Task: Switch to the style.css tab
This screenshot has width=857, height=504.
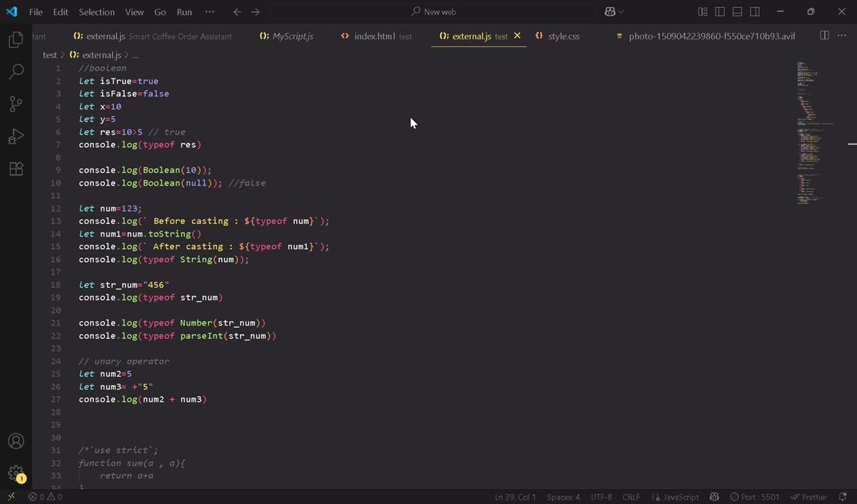Action: tap(557, 36)
